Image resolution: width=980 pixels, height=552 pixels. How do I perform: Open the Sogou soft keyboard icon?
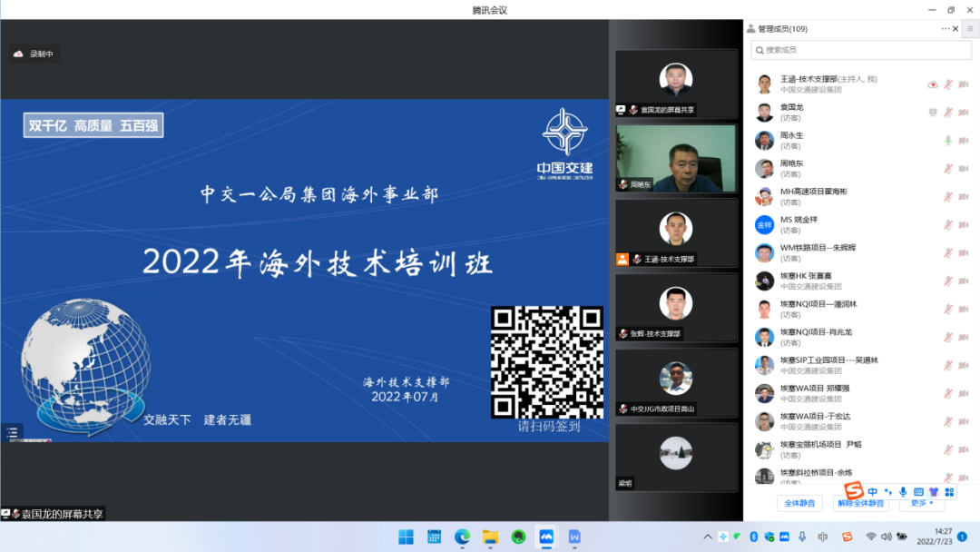[918, 492]
